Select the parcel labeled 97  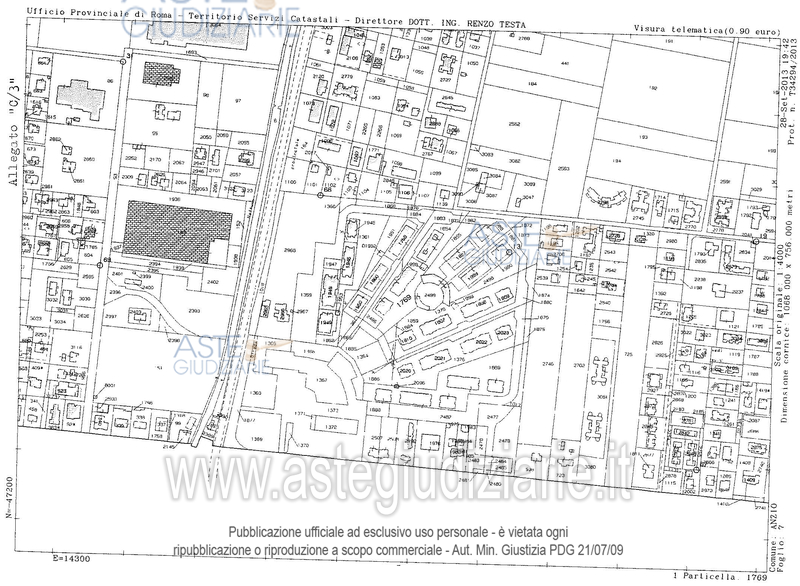click(x=238, y=102)
